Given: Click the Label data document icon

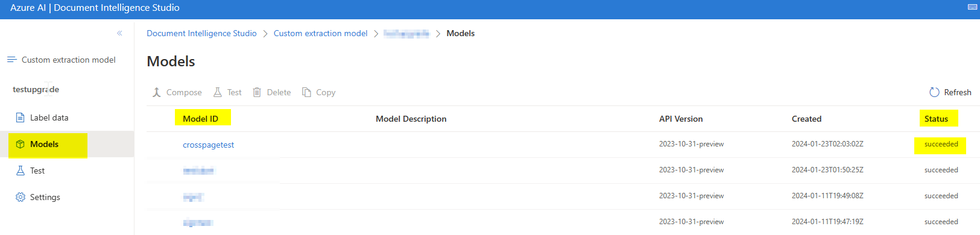Looking at the screenshot, I should pyautogui.click(x=20, y=117).
